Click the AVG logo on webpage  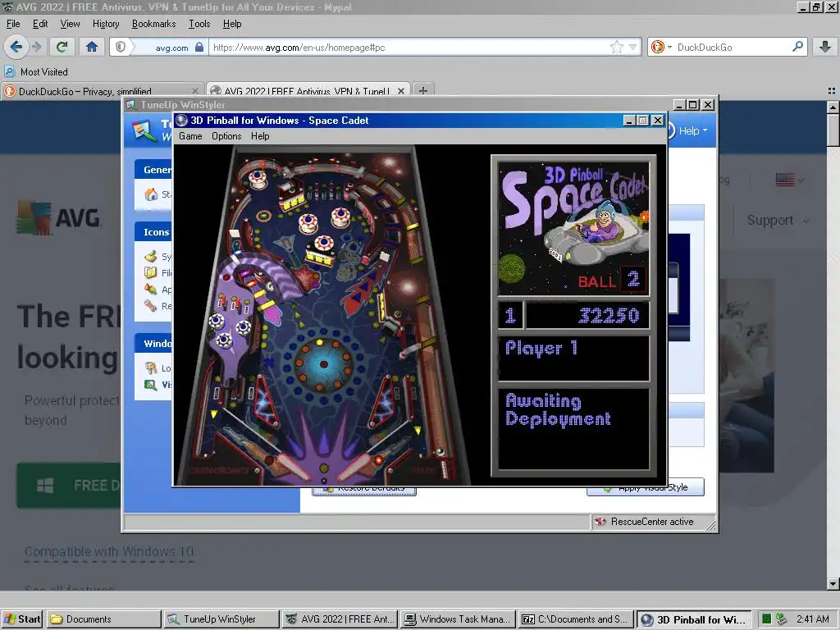pos(59,218)
